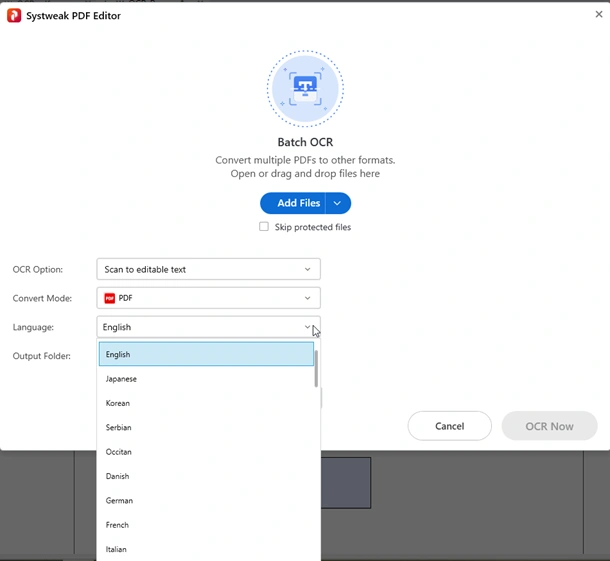Screen dimensions: 610x561
Task: Collapse the Language dropdown chevron
Action: pos(307,327)
